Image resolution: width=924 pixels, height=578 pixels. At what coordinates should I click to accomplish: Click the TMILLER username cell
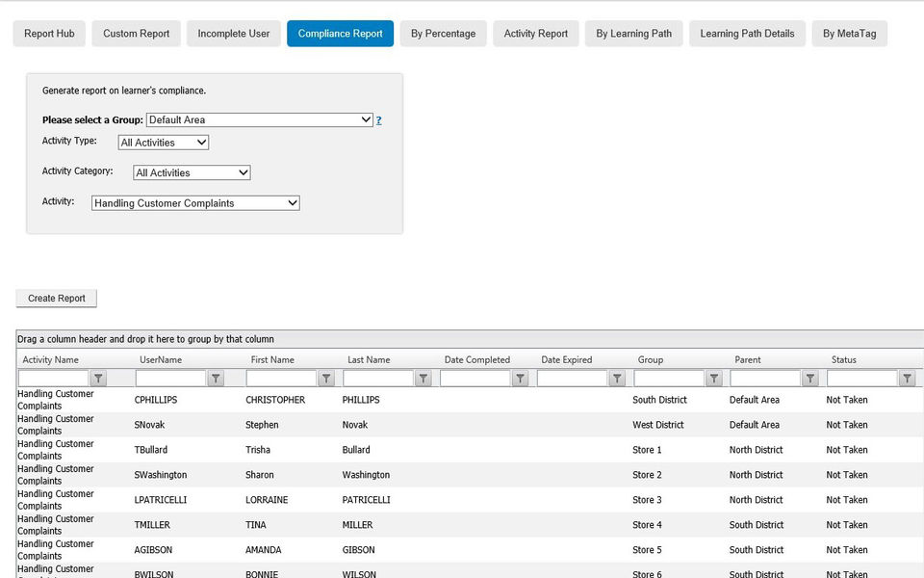click(x=152, y=525)
